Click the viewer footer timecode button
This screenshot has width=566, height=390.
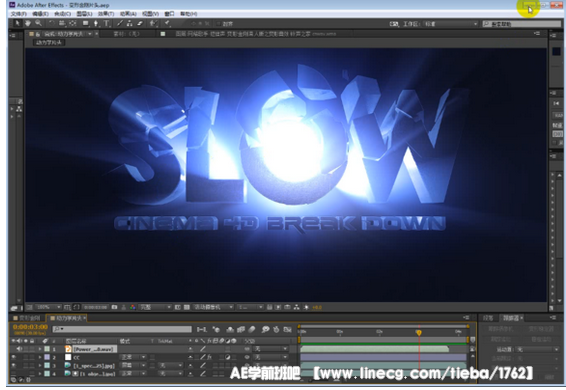click(95, 307)
